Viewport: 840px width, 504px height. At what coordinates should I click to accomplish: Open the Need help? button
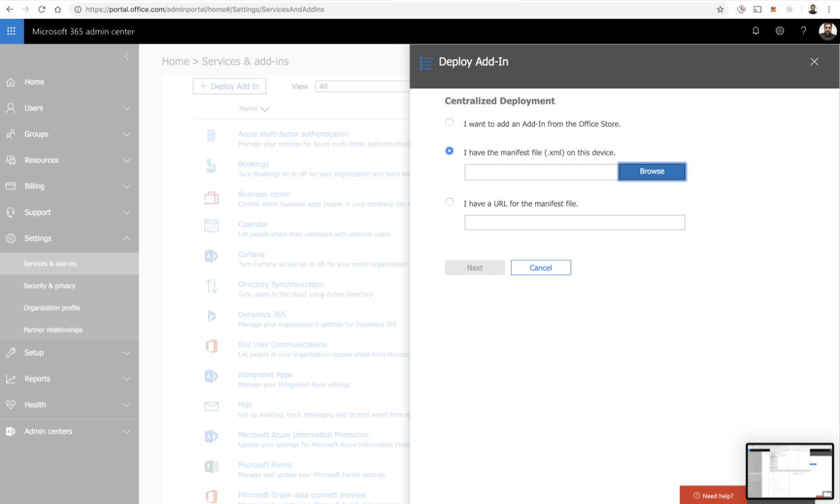tap(713, 495)
